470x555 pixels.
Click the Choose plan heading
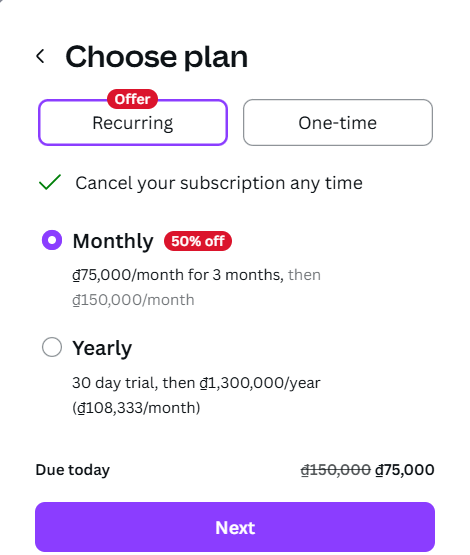point(156,57)
